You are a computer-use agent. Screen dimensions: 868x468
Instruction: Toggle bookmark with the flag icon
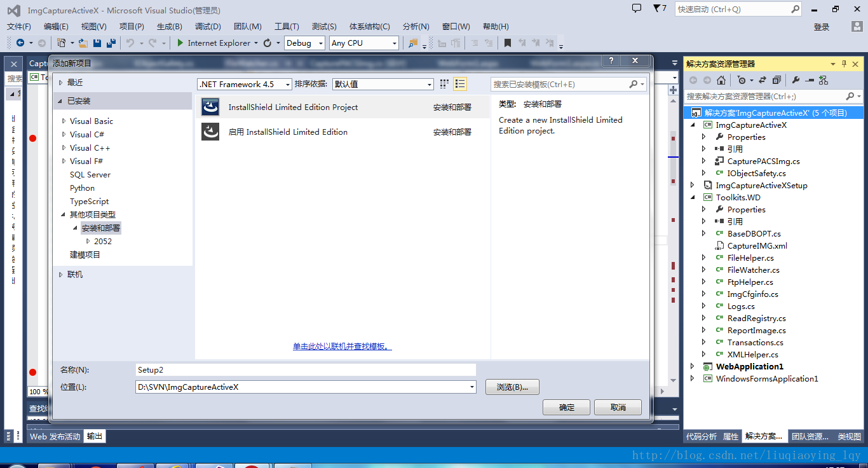click(x=508, y=43)
